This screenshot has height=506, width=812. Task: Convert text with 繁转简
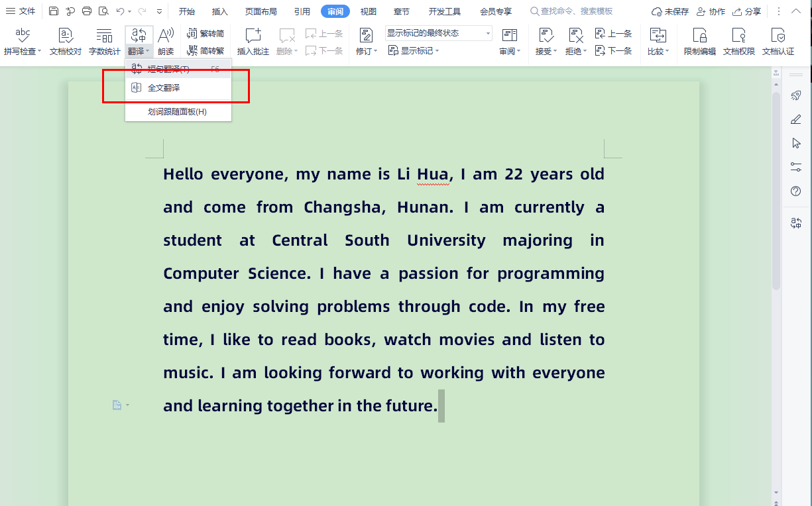pyautogui.click(x=206, y=34)
